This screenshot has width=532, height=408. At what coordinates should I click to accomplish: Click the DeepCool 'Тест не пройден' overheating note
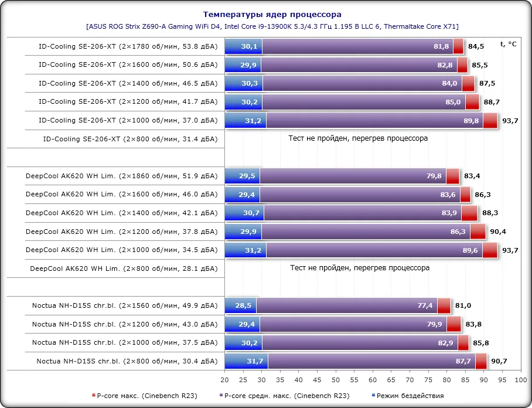[360, 268]
